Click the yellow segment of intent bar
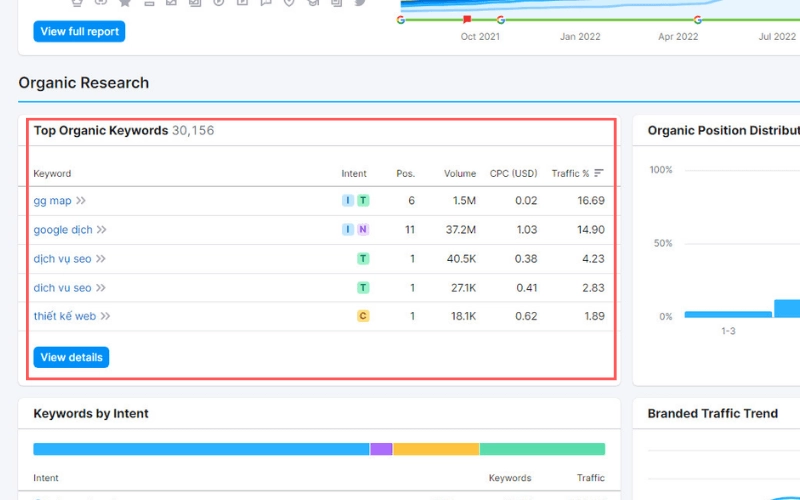Screen dimensions: 800x500 pos(436,449)
